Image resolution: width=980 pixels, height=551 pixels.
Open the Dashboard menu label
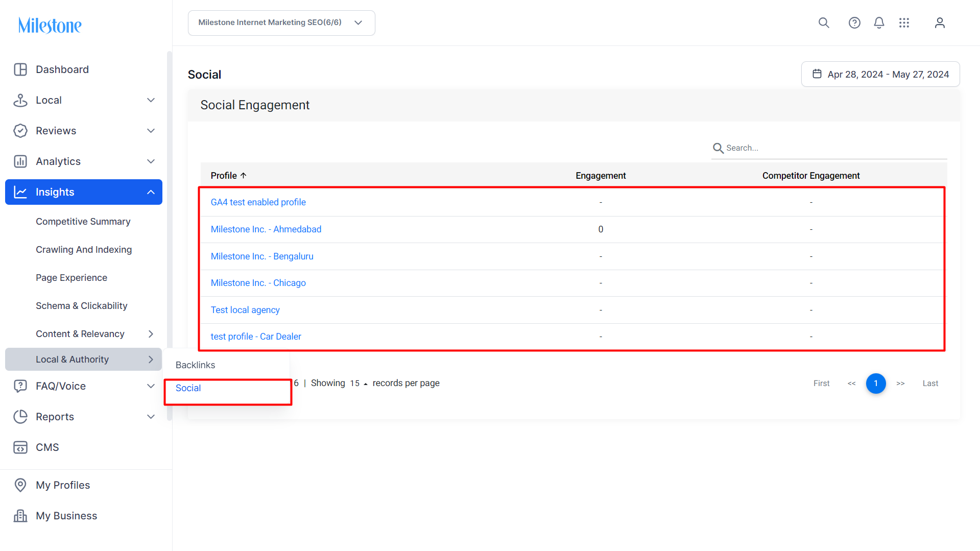click(x=62, y=69)
